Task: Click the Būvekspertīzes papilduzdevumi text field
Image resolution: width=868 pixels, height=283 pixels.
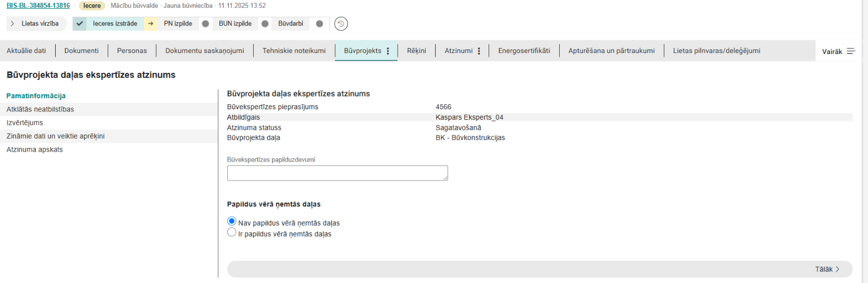Action: [x=337, y=173]
